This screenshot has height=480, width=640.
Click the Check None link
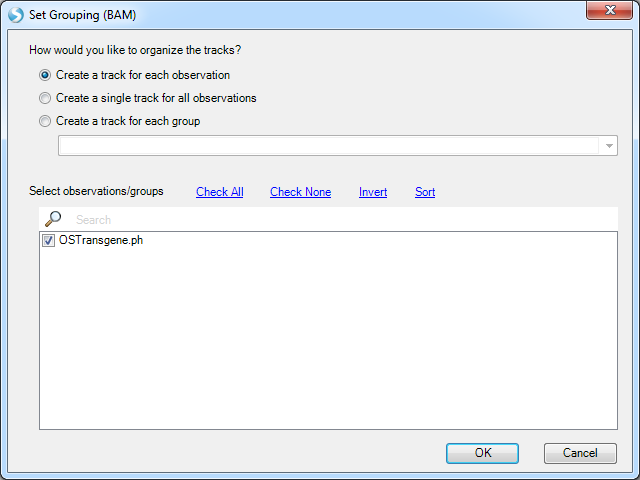pos(300,192)
